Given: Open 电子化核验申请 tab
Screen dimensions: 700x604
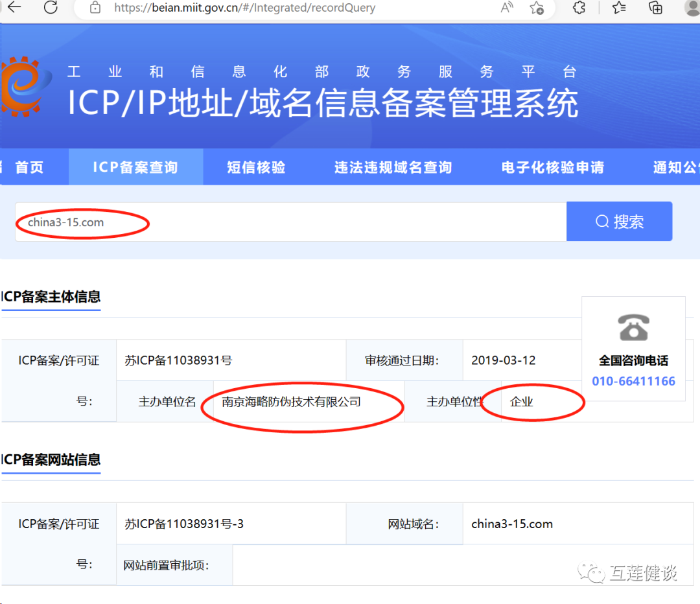Looking at the screenshot, I should click(x=553, y=167).
